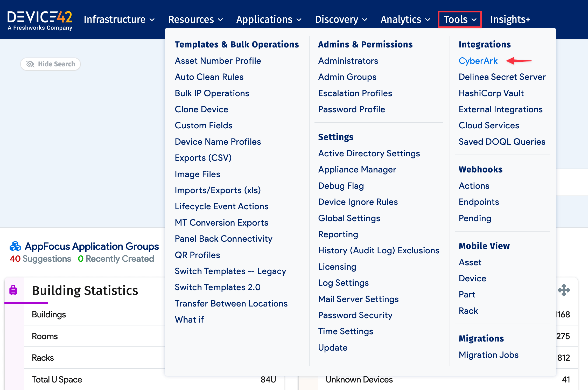Click the move handle on Building Statistics panel
588x390 pixels.
[x=565, y=290]
